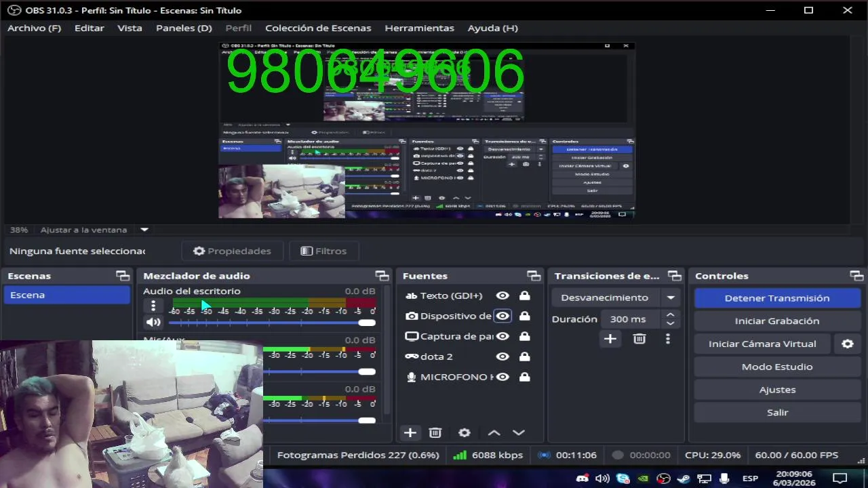Expand the Ajustar a la ventana dropdown
The width and height of the screenshot is (868, 488).
(x=144, y=230)
